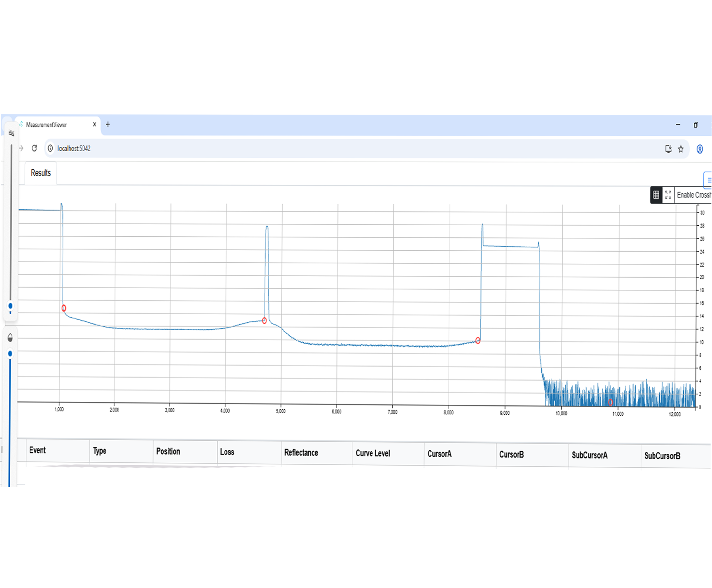
Task: Click the line thickness icon above slider
Action: click(x=11, y=133)
